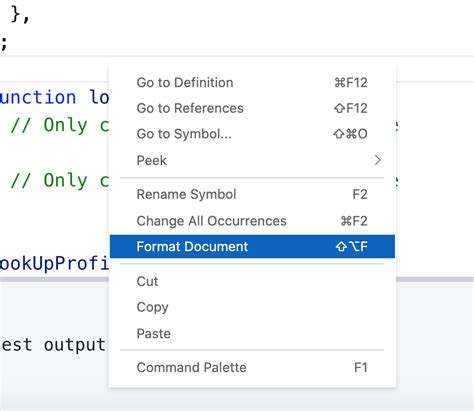
Task: Expand the Peek submenu chevron arrow
Action: tap(377, 160)
